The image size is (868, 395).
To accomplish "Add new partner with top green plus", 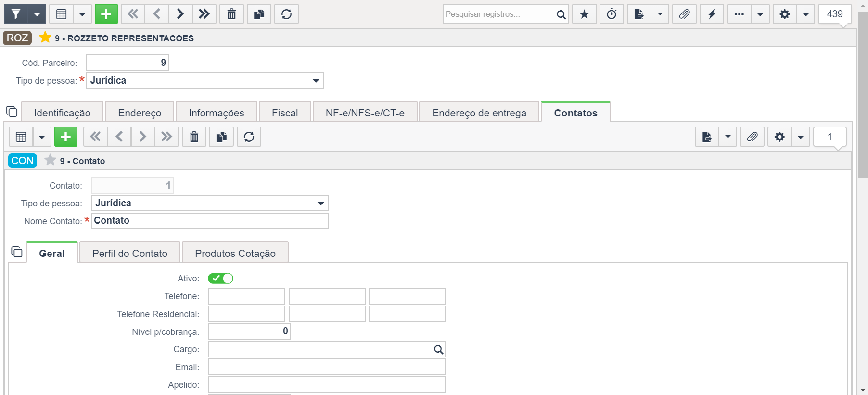I will pyautogui.click(x=106, y=14).
